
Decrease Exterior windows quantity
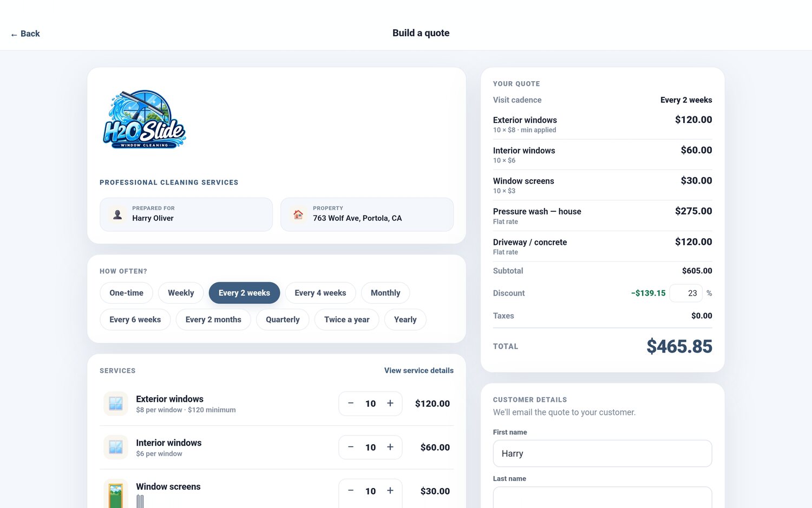351,403
